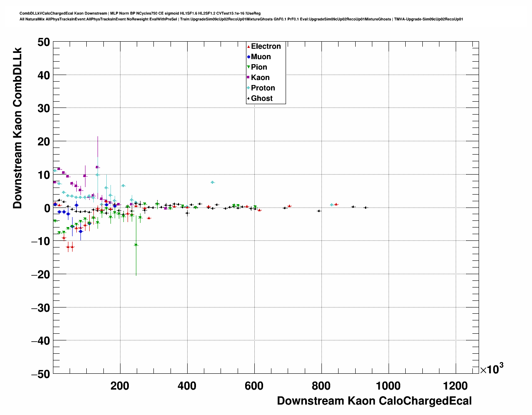532x415 pixels.
Task: Click the first title line starting 'CombDLLkVCaloChargedEcal'
Action: (140, 13)
